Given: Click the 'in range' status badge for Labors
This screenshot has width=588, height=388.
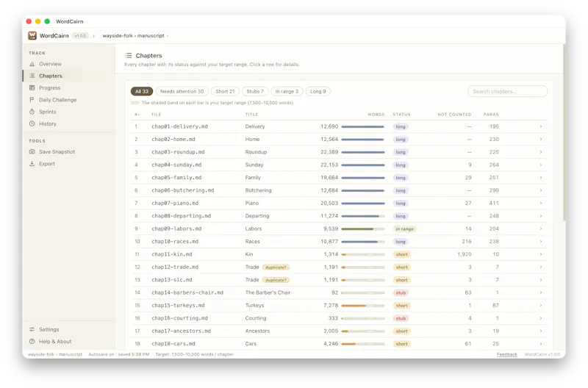Looking at the screenshot, I should click(x=405, y=229).
